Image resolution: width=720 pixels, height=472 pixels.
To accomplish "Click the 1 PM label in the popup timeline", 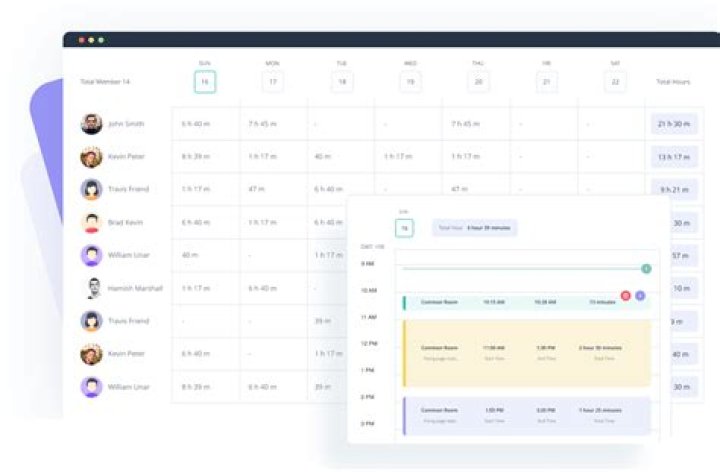I will [367, 370].
